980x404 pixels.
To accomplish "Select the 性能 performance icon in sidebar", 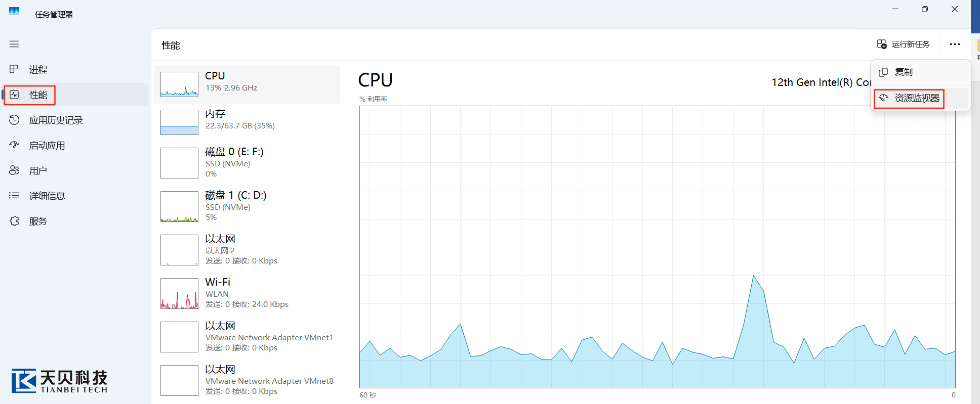I will (14, 95).
